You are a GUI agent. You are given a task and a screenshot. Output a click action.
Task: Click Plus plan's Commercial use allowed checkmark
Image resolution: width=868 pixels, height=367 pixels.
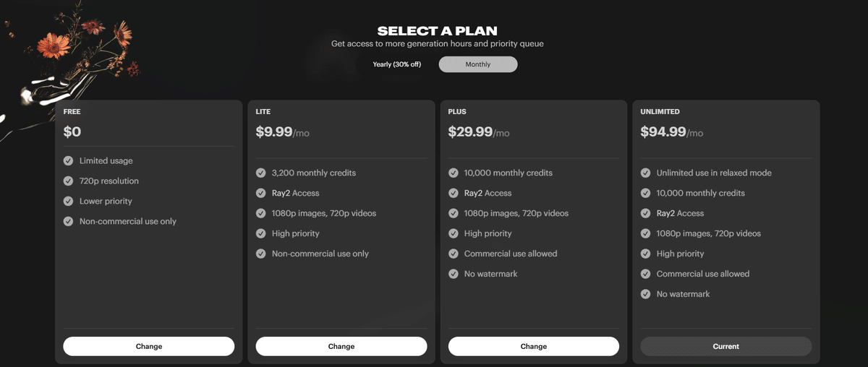pyautogui.click(x=454, y=254)
